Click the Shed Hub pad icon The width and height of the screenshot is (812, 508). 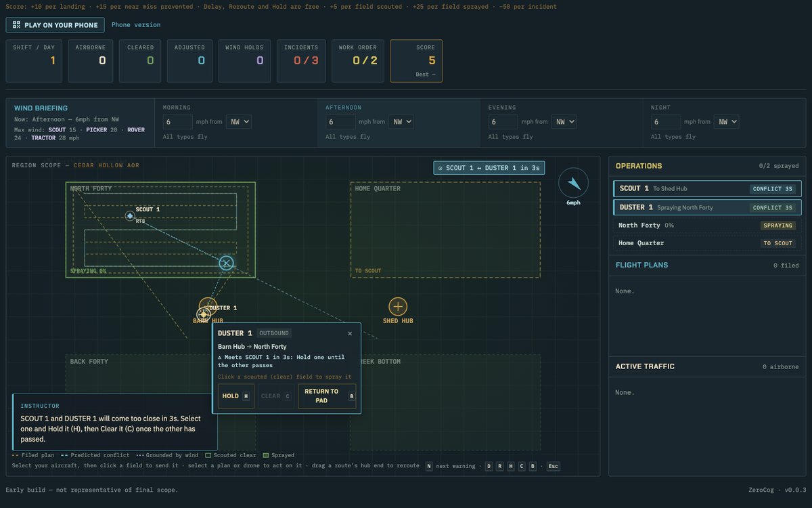[398, 307]
